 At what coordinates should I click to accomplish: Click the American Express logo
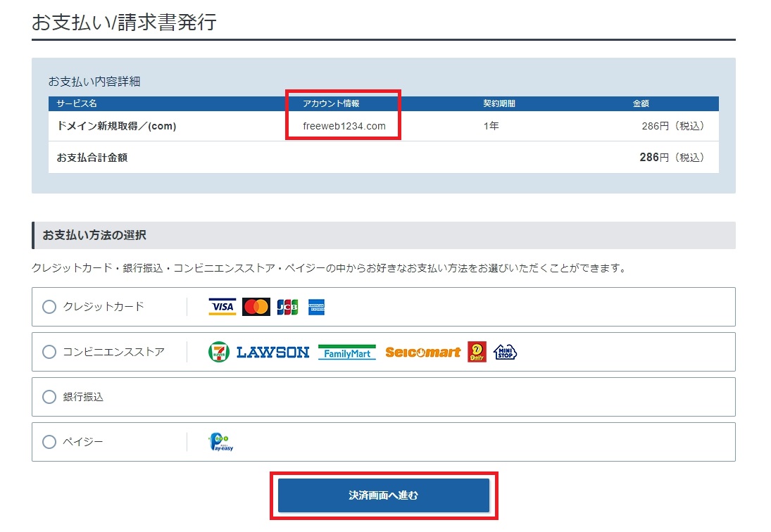pos(317,307)
